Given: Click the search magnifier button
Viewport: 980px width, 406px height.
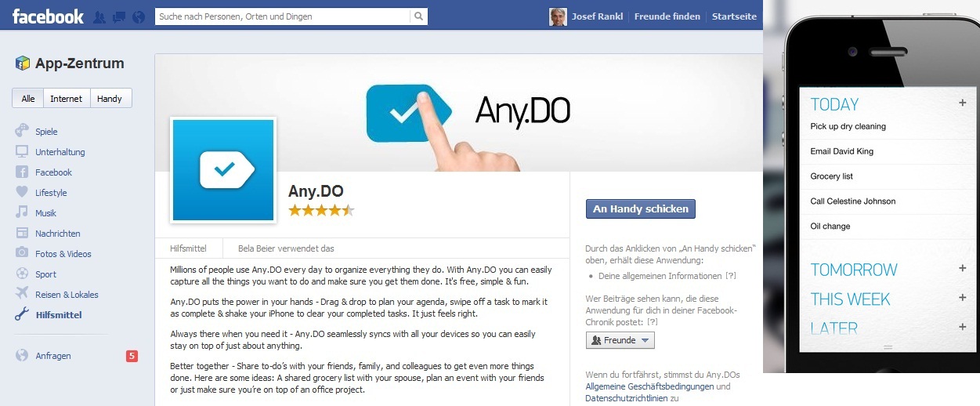Looking at the screenshot, I should click(419, 16).
